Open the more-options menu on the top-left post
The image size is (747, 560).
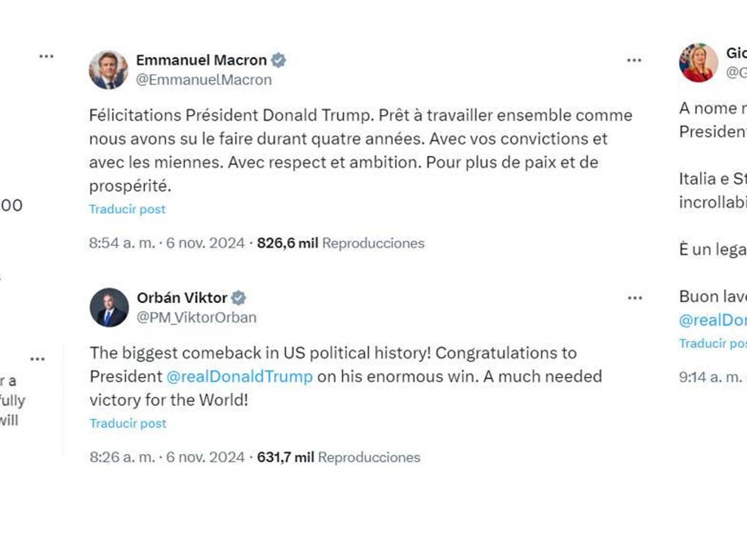47,56
